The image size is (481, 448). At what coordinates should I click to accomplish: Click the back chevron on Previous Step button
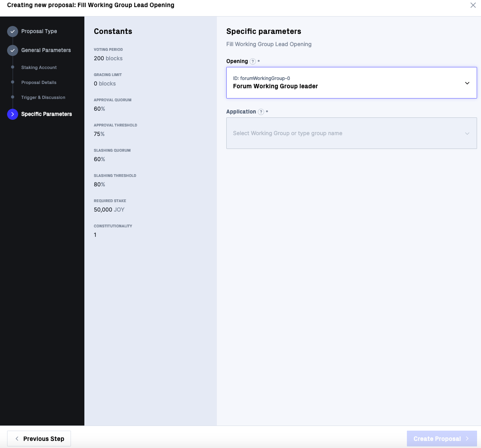17,439
